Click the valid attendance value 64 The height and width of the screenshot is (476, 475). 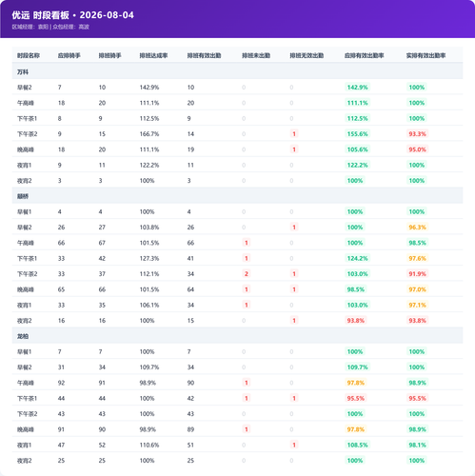click(190, 289)
